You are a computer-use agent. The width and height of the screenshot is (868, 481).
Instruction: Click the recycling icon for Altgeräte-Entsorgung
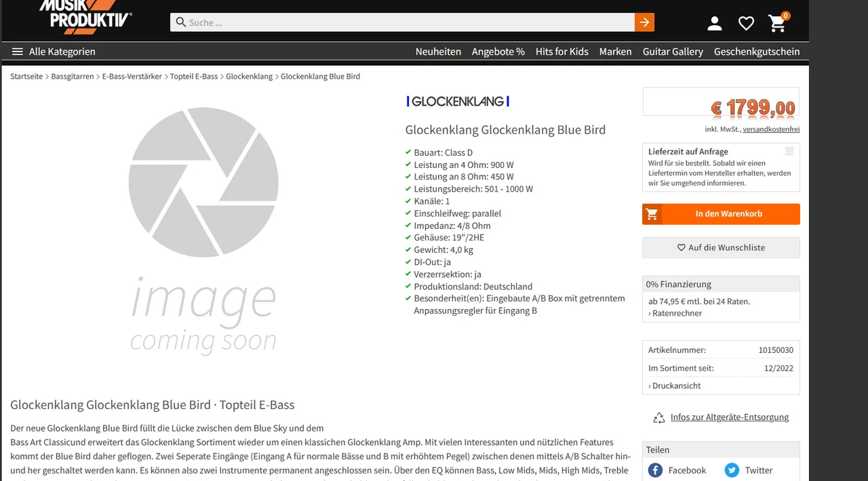tap(658, 418)
